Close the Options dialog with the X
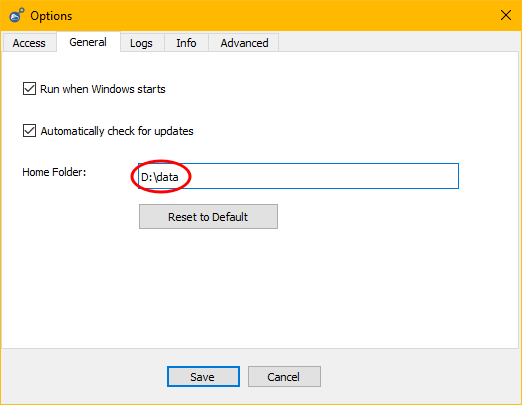Viewport: 522px width, 405px height. (x=506, y=15)
